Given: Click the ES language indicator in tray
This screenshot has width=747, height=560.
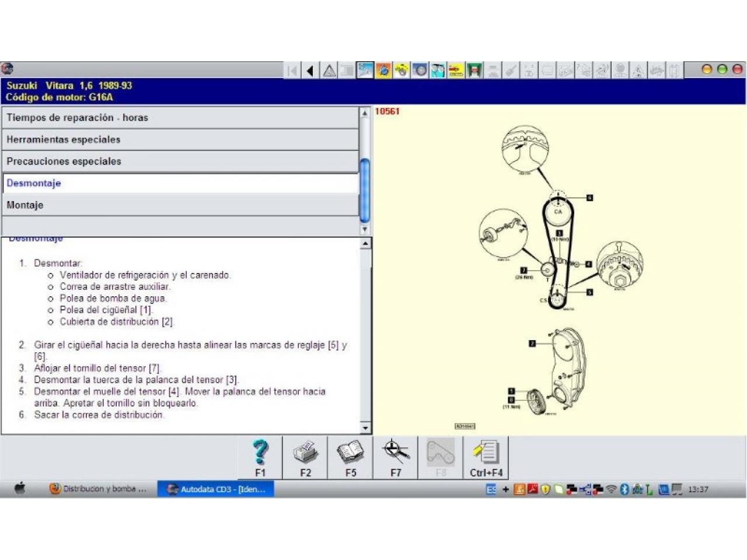Looking at the screenshot, I should point(491,489).
